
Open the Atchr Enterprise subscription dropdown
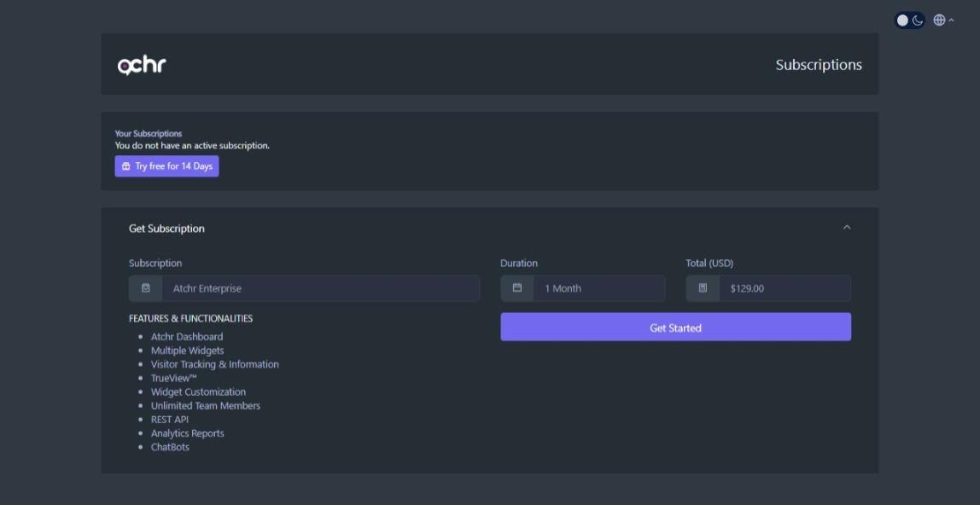pyautogui.click(x=320, y=288)
